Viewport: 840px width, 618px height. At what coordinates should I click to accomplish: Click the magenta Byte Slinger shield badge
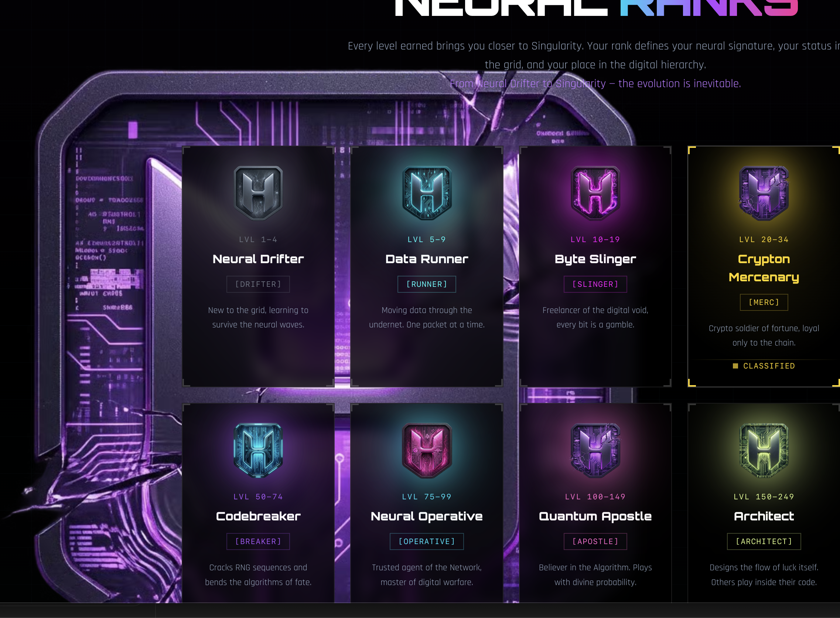pos(595,193)
